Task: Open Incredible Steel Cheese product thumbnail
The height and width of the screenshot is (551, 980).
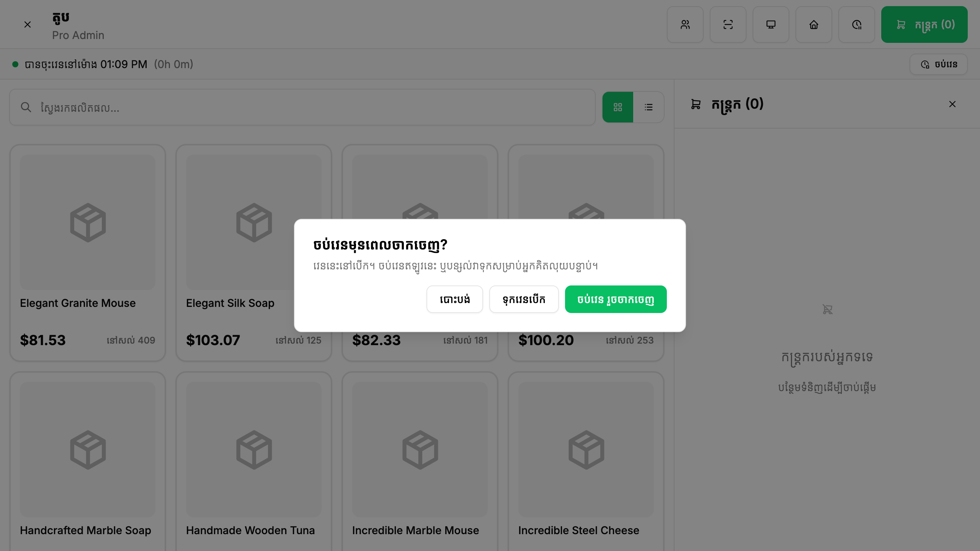Action: tap(586, 450)
